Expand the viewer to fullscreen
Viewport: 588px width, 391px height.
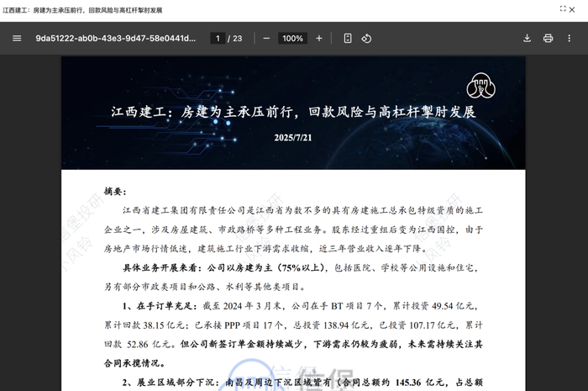[x=563, y=8]
